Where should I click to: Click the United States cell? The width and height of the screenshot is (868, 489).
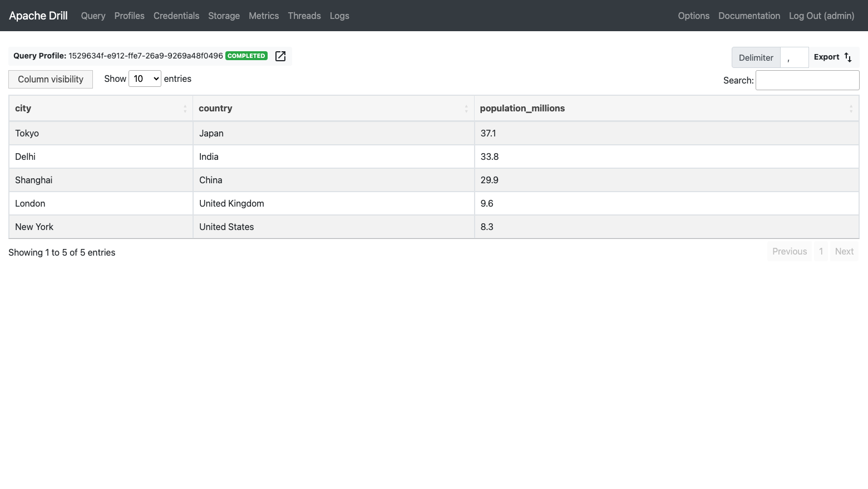333,227
